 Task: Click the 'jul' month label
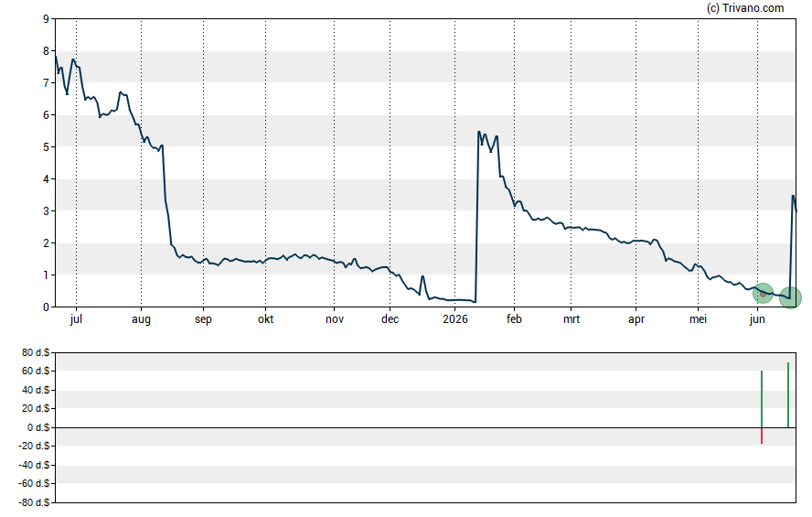(x=76, y=319)
